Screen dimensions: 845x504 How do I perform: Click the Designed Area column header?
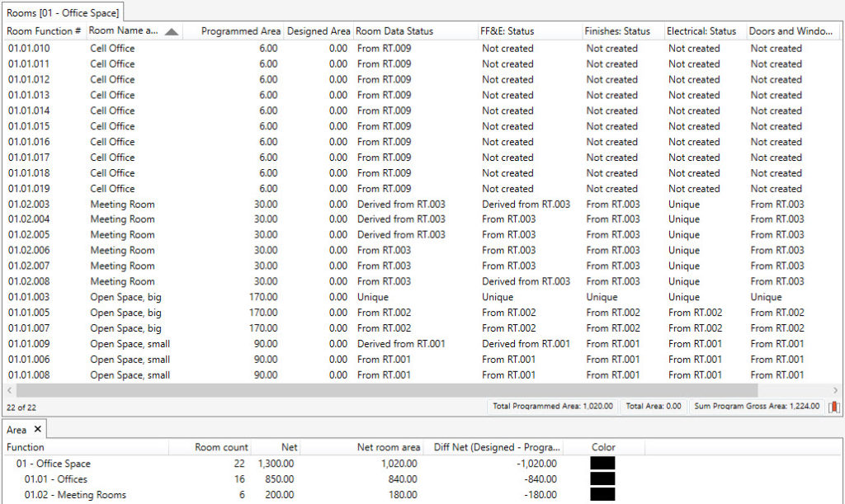[x=319, y=31]
